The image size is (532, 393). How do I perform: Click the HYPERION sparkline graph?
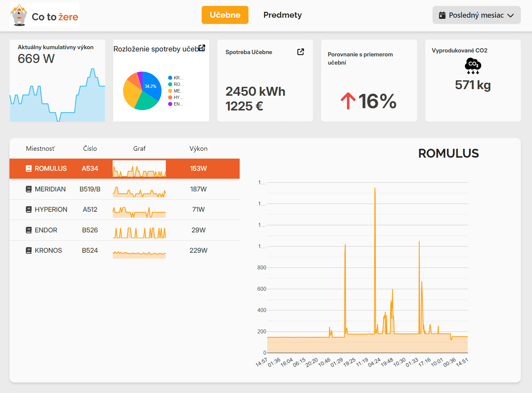click(x=139, y=212)
